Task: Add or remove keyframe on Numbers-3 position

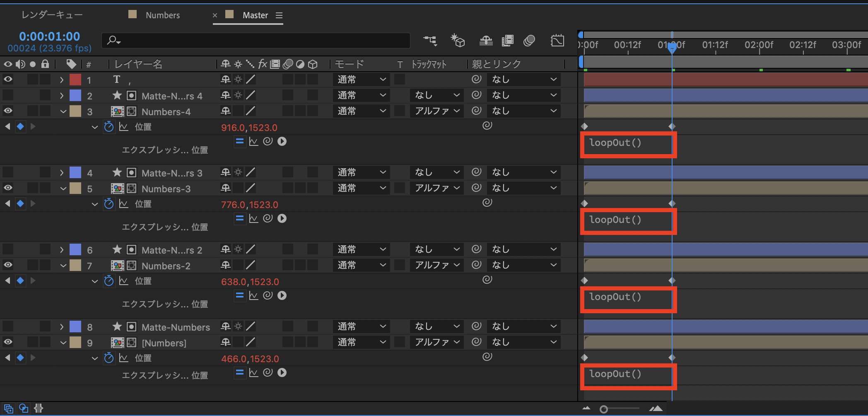Action: tap(20, 204)
